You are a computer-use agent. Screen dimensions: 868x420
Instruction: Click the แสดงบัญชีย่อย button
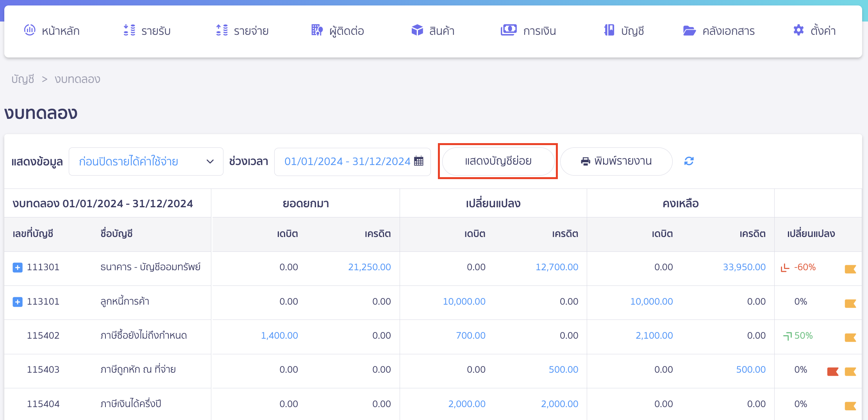498,161
